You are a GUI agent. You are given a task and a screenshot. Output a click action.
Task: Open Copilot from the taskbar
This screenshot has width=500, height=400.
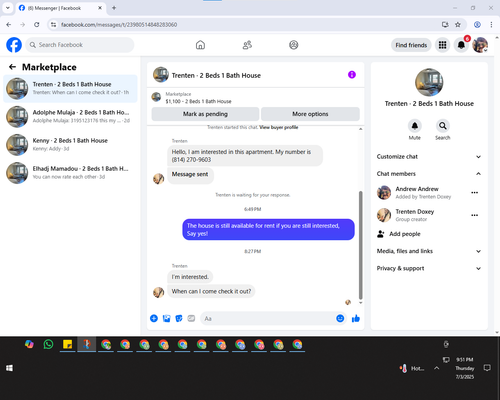click(29, 344)
